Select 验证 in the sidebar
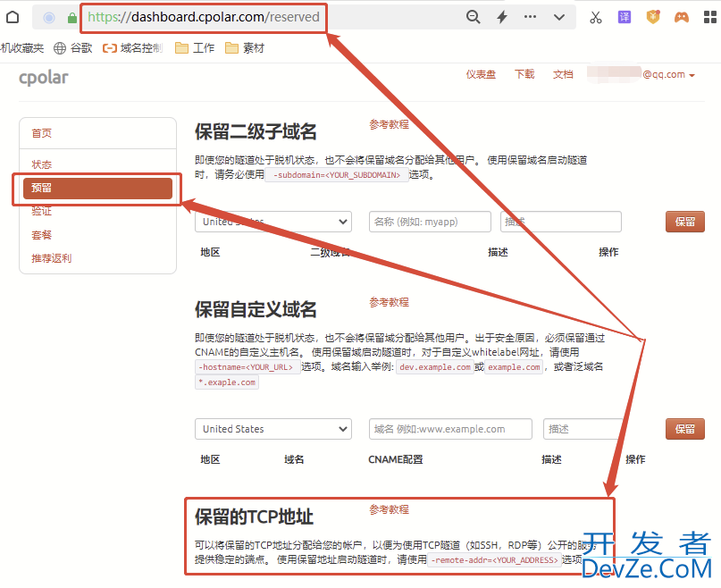The width and height of the screenshot is (721, 588). (x=41, y=211)
